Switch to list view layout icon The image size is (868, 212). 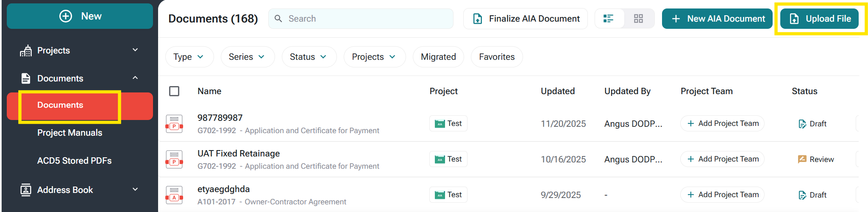tap(609, 19)
